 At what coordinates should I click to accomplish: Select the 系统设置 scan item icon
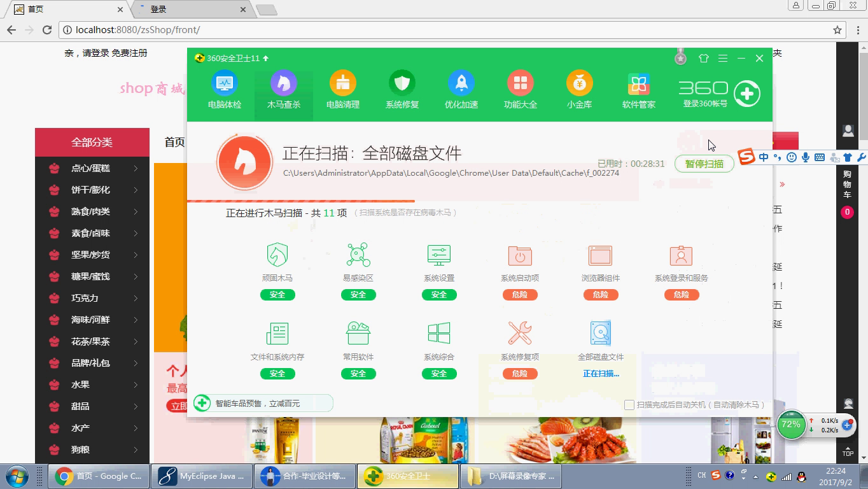click(x=439, y=255)
